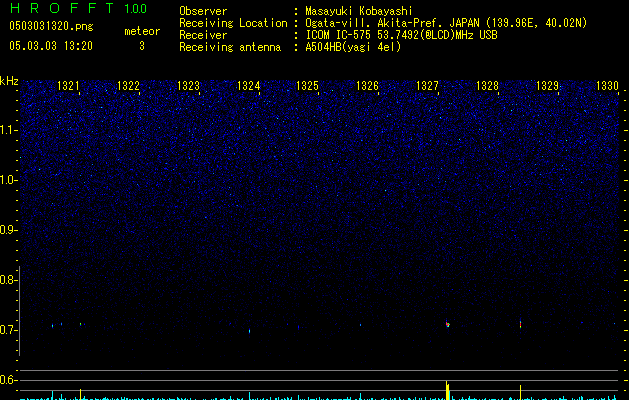The height and width of the screenshot is (400, 629).
Task: Click the bright red meteor echo after 1327
Action: tap(448, 324)
